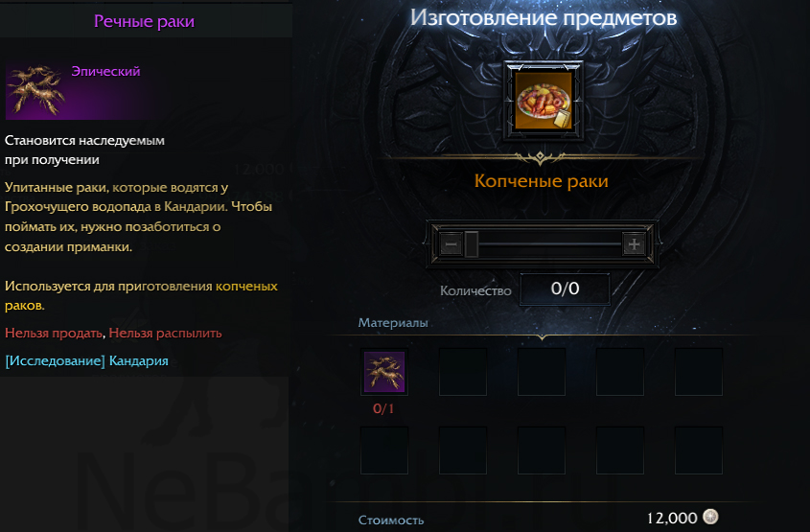Select the last empty slot in the bottom row
The width and height of the screenshot is (810, 532).
pos(699,451)
